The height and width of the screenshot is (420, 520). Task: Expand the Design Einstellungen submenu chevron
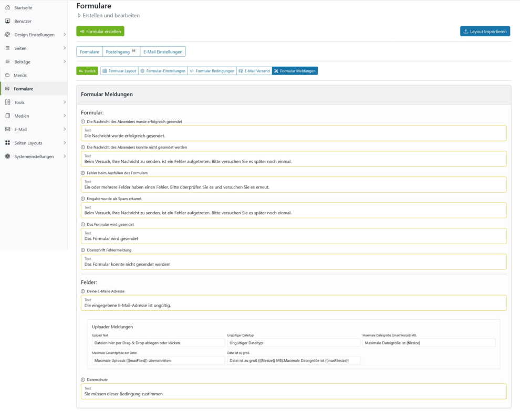pyautogui.click(x=65, y=35)
